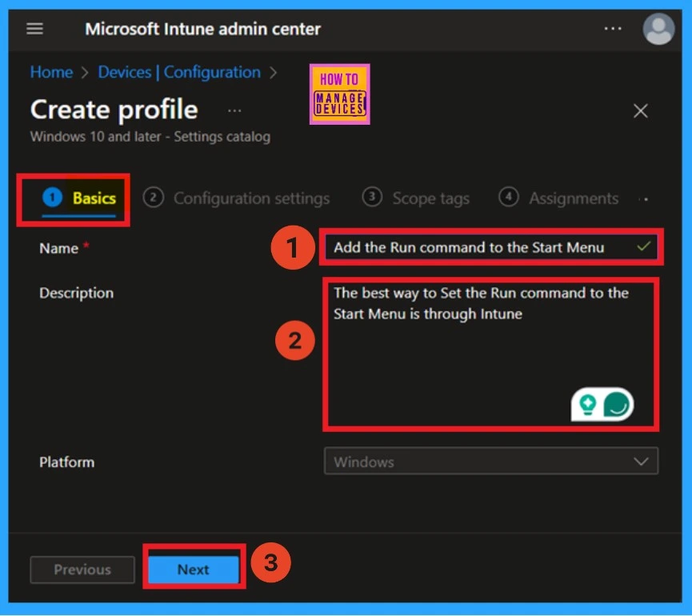
Task: Switch to Scope tags step
Action: (416, 198)
